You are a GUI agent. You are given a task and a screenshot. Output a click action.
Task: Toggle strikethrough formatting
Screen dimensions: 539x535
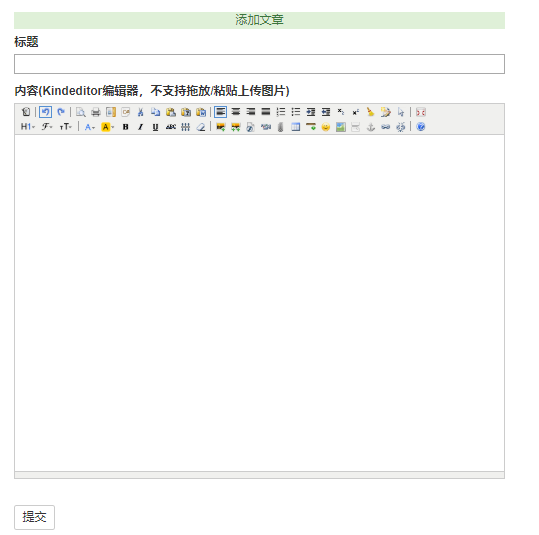pyautogui.click(x=170, y=127)
